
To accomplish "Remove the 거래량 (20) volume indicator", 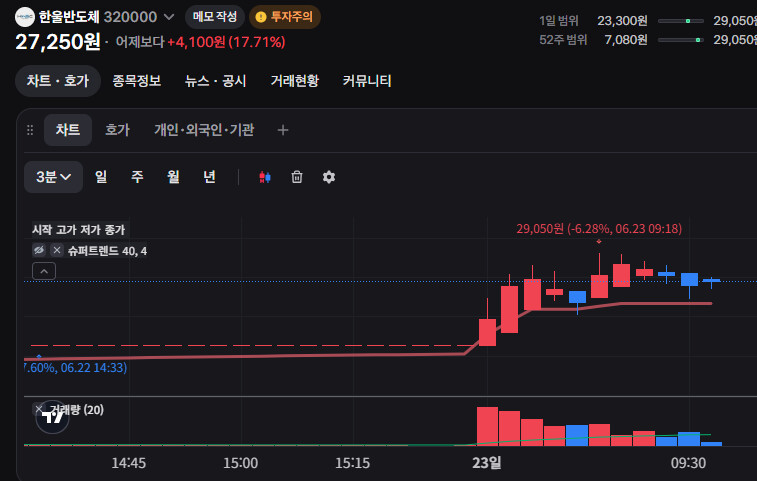I will coord(38,409).
